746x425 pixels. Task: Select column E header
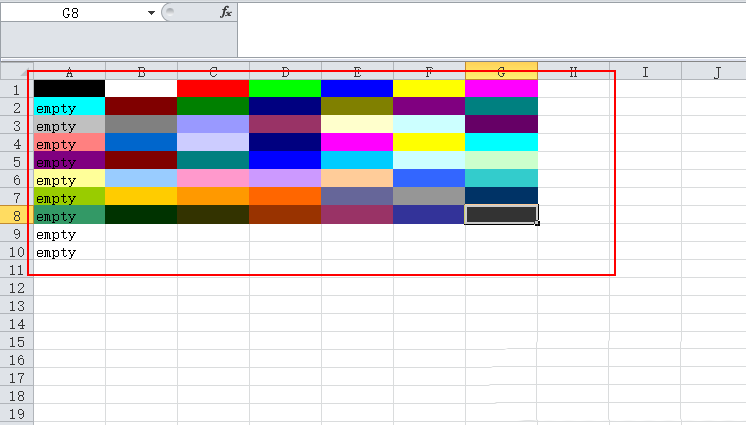[357, 72]
